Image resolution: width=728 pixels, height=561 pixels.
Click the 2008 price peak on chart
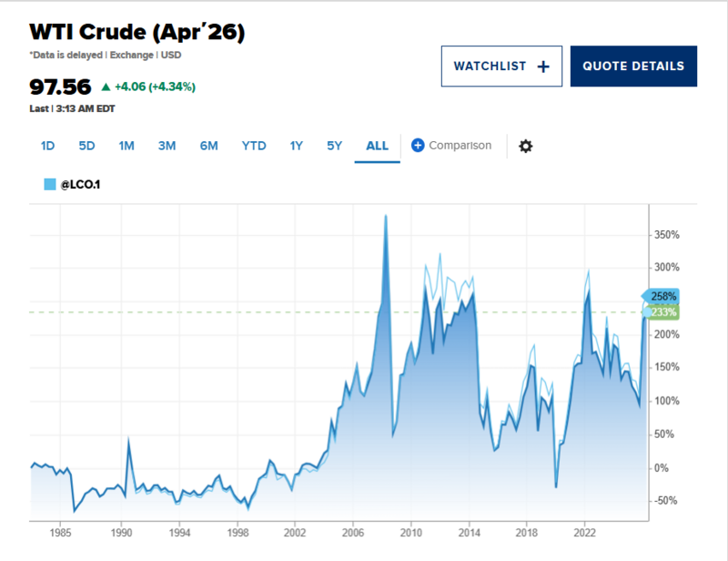click(386, 217)
